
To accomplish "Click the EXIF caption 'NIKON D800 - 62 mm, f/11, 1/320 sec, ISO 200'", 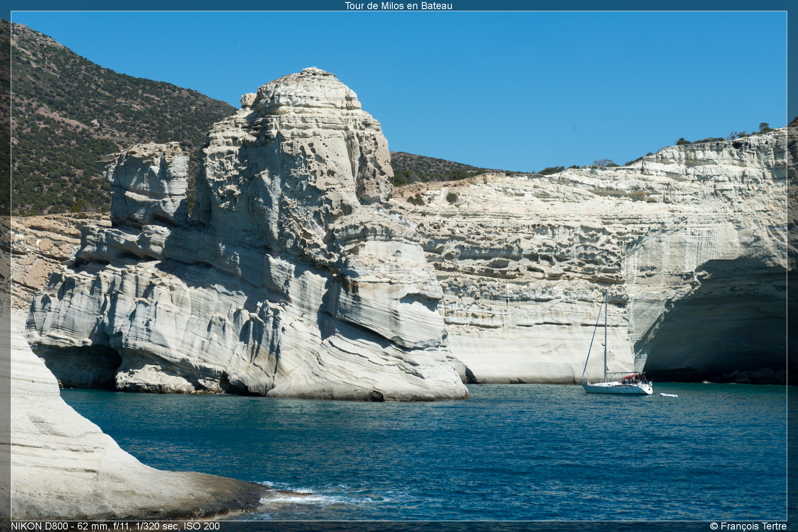I will [115, 526].
